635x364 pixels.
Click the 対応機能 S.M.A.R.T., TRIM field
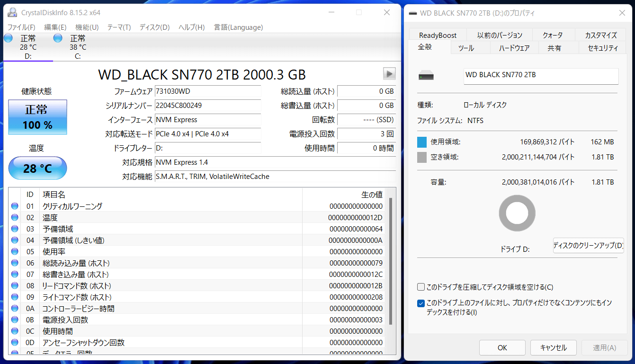[275, 177]
